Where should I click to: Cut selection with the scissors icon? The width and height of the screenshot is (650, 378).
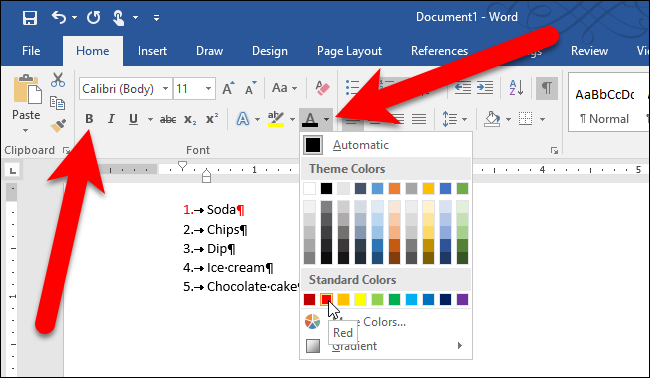[58, 80]
